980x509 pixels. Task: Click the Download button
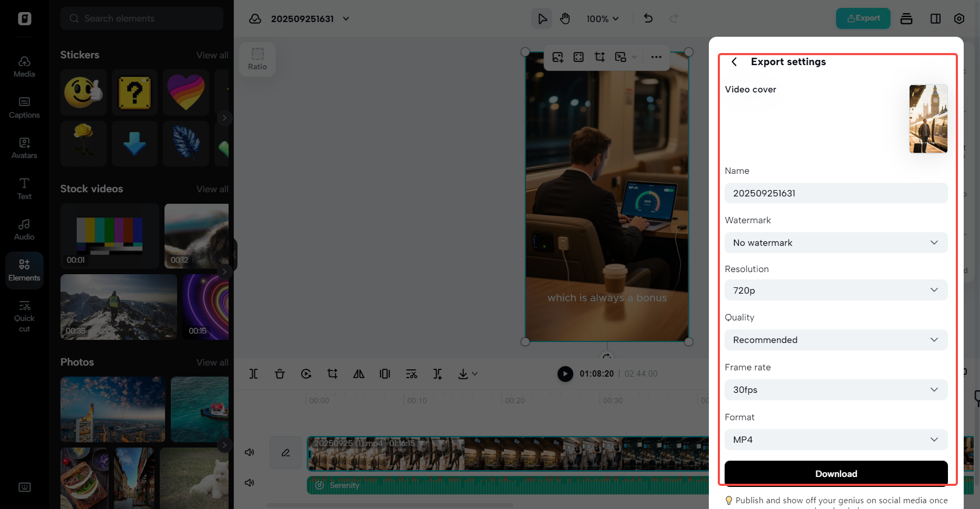coord(835,473)
